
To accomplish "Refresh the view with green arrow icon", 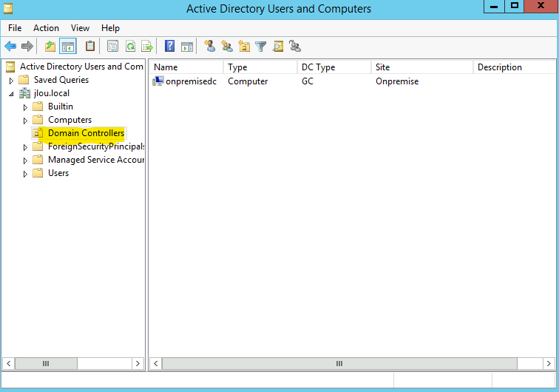I will coord(130,46).
